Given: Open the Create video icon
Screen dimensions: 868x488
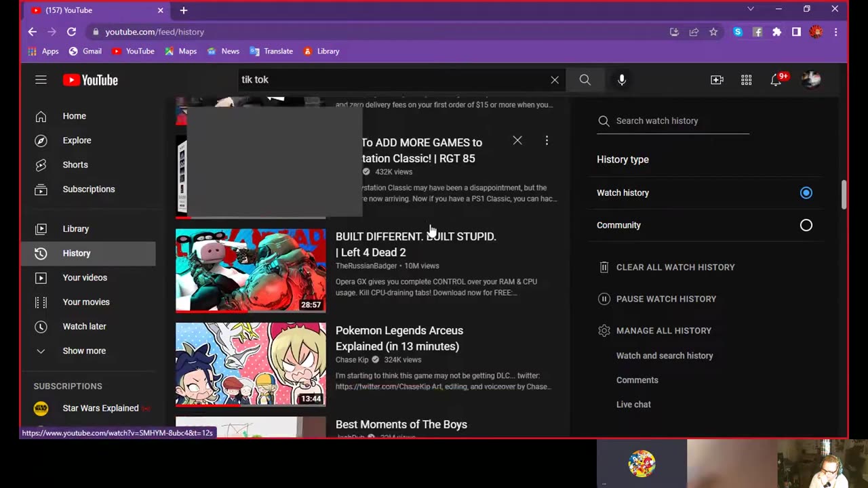Looking at the screenshot, I should 717,80.
